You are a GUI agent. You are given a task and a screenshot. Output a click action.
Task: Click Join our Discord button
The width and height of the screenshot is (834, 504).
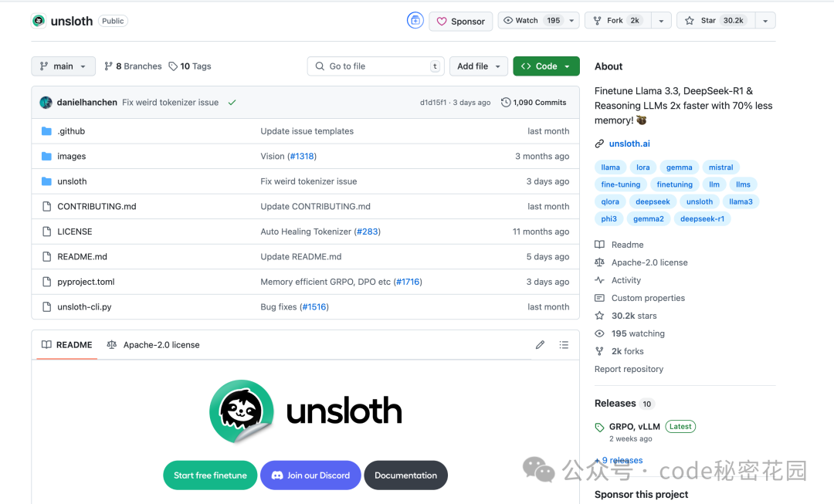click(310, 475)
